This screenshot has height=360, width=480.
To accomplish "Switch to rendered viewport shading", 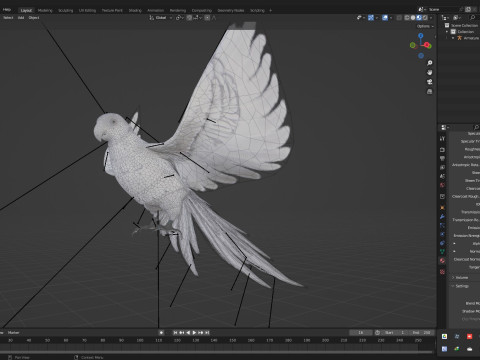I will pos(425,18).
